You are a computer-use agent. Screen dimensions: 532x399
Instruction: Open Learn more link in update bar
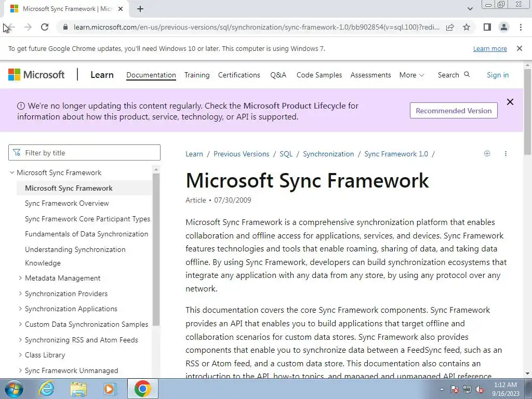pyautogui.click(x=490, y=48)
